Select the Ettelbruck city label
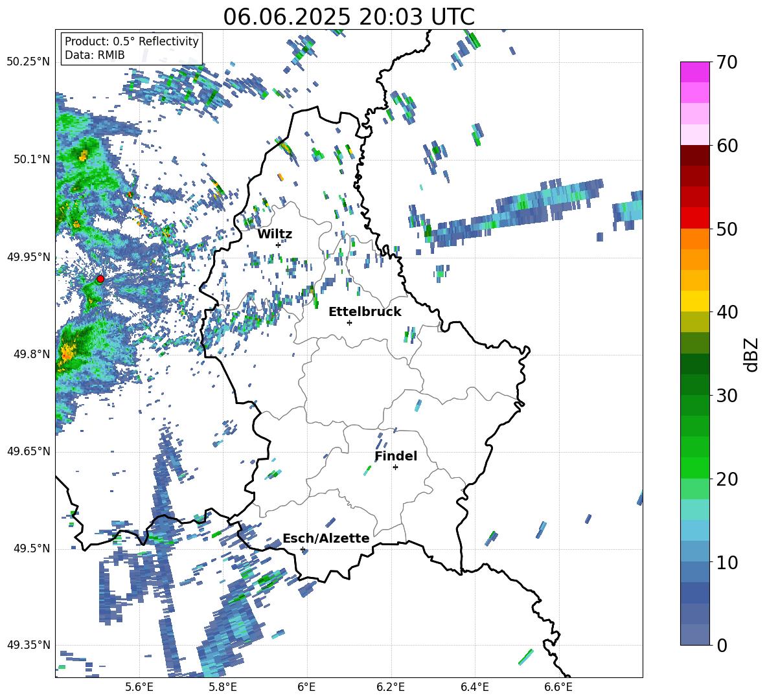The width and height of the screenshot is (767, 700). (365, 312)
